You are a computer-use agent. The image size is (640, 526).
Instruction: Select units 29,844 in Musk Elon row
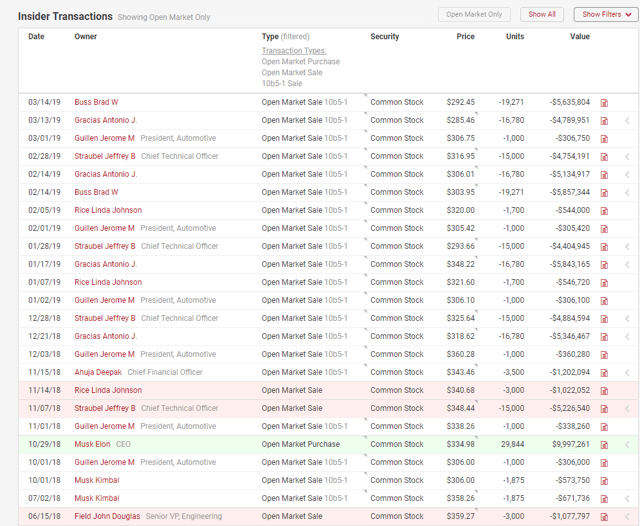[x=513, y=444]
